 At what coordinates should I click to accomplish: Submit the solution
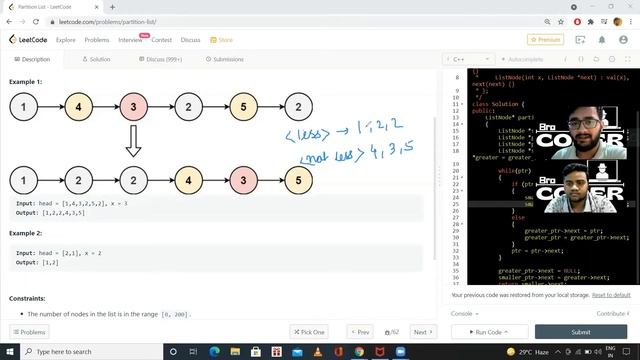(x=581, y=332)
